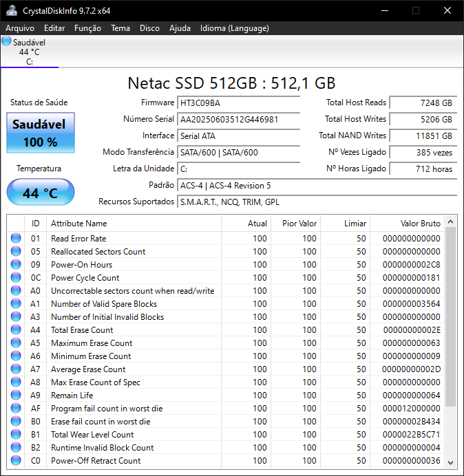The image size is (464, 476).
Task: Click the status orb for Power-Off Retract Count
Action: pyautogui.click(x=16, y=460)
